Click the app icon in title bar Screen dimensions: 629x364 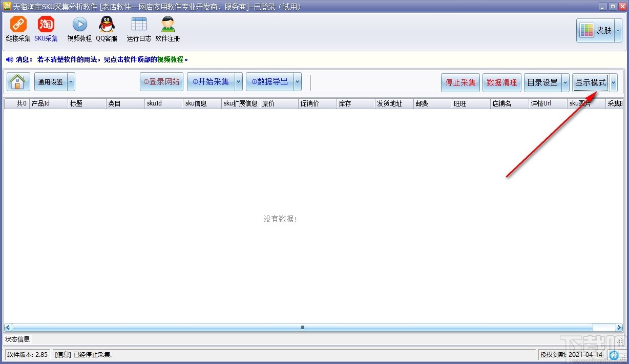point(7,6)
